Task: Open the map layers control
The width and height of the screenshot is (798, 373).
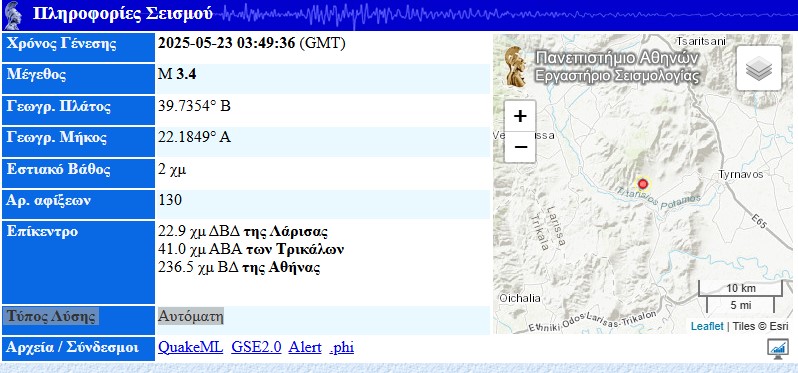Action: click(x=759, y=68)
